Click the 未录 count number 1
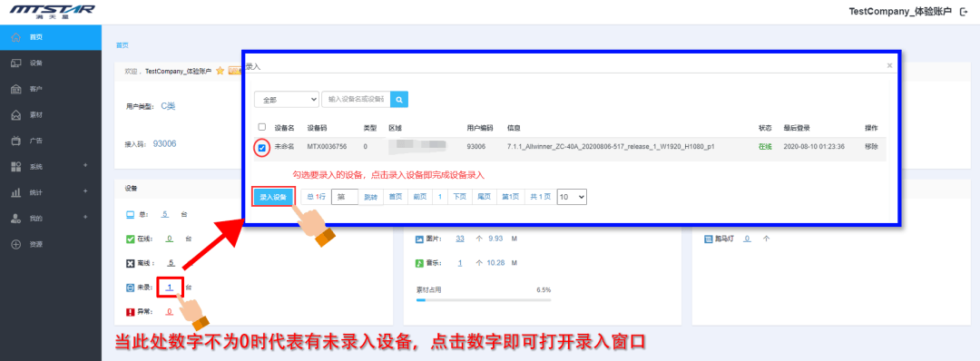 pos(170,288)
